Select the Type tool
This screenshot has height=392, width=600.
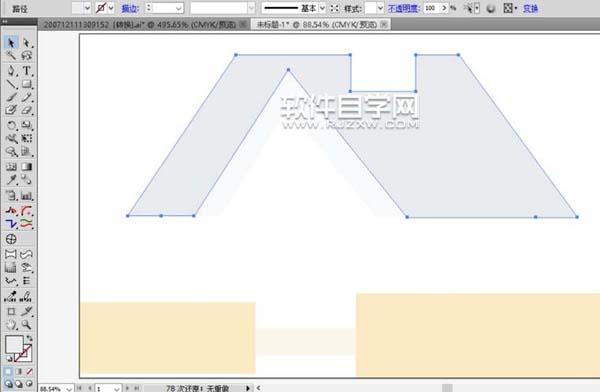point(26,70)
